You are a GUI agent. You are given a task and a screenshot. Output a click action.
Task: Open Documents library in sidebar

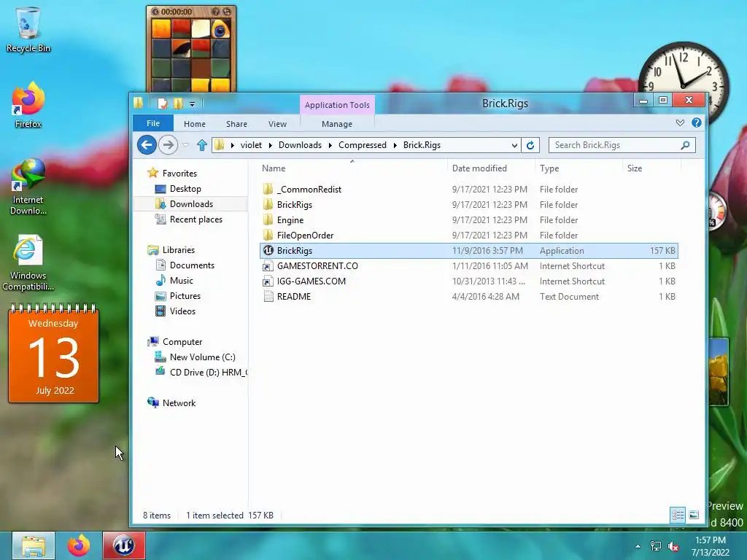click(x=192, y=265)
